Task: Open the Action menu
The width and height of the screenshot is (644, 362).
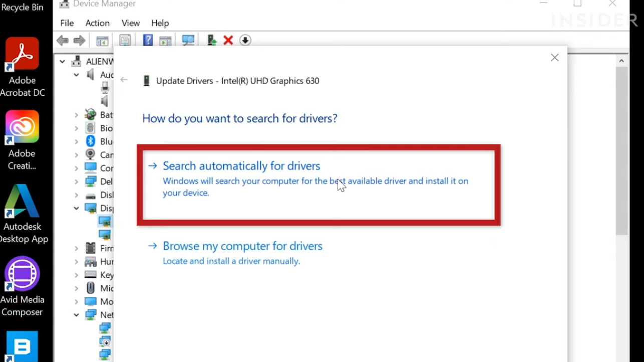Action: [97, 23]
